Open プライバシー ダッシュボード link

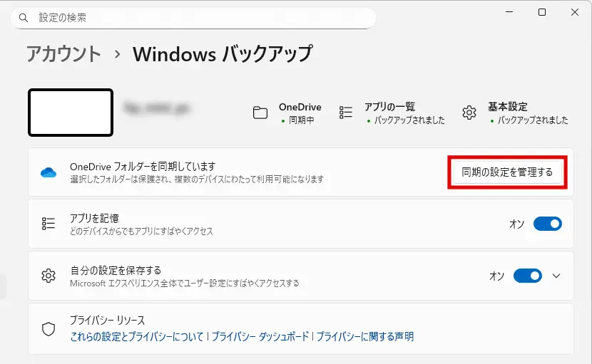260,336
